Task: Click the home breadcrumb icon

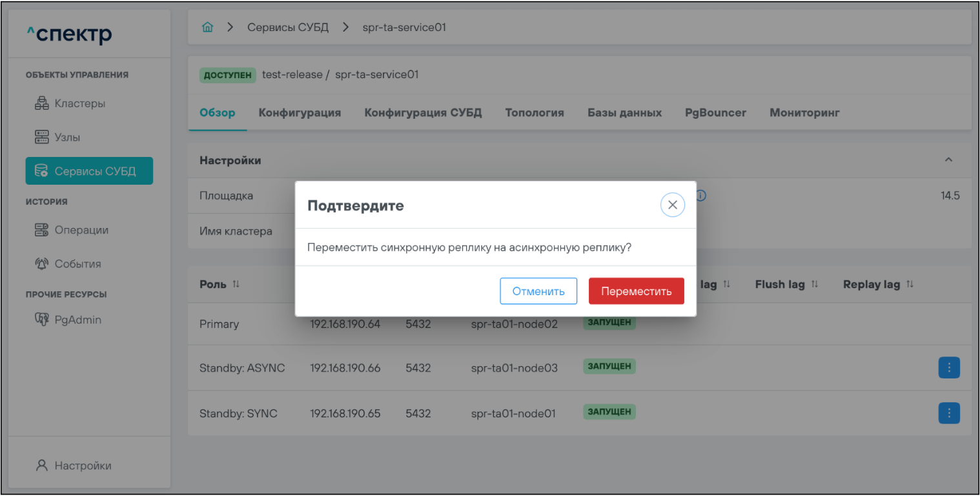Action: click(207, 28)
